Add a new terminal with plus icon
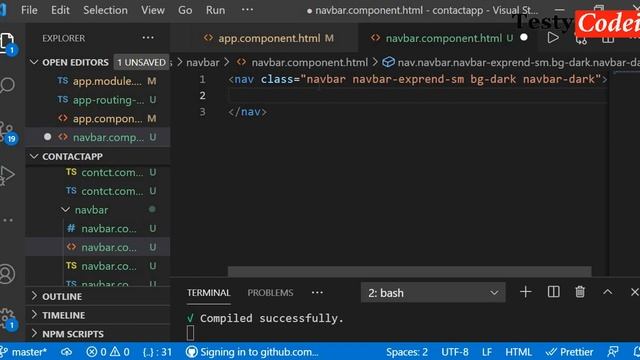This screenshot has height=360, width=640. point(526,292)
